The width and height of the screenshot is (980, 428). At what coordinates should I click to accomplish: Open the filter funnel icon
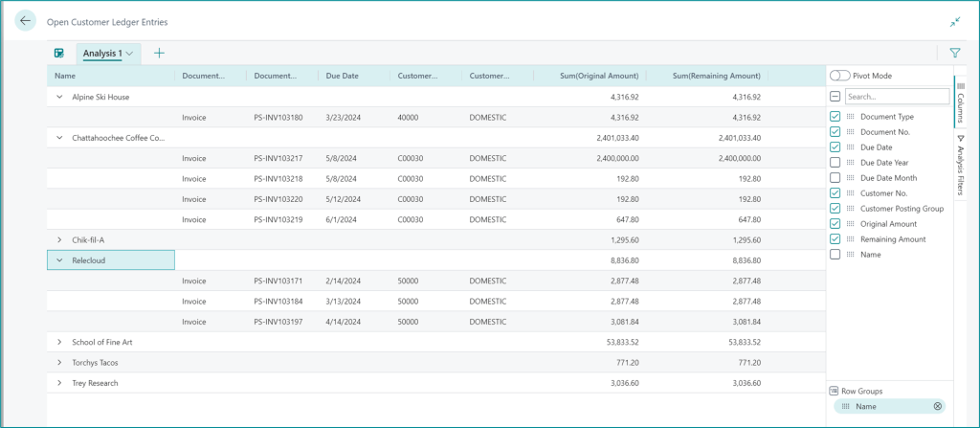click(x=954, y=54)
